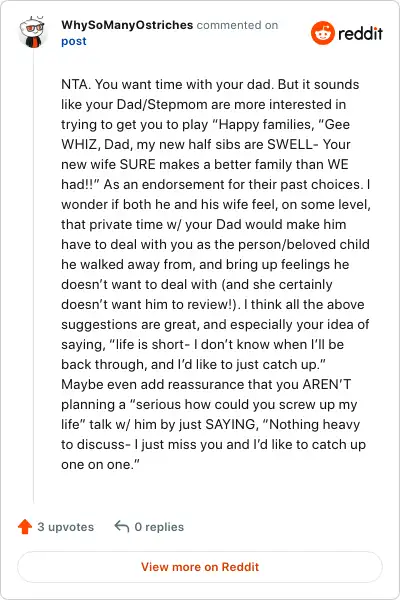Select the curved reply arrow icon
400x600 pixels.
(122, 527)
